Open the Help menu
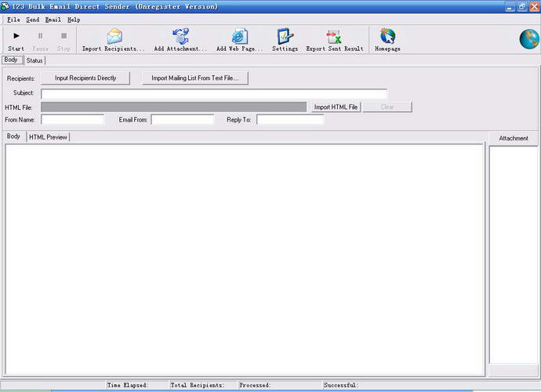Image resolution: width=541 pixels, height=392 pixels. point(74,20)
